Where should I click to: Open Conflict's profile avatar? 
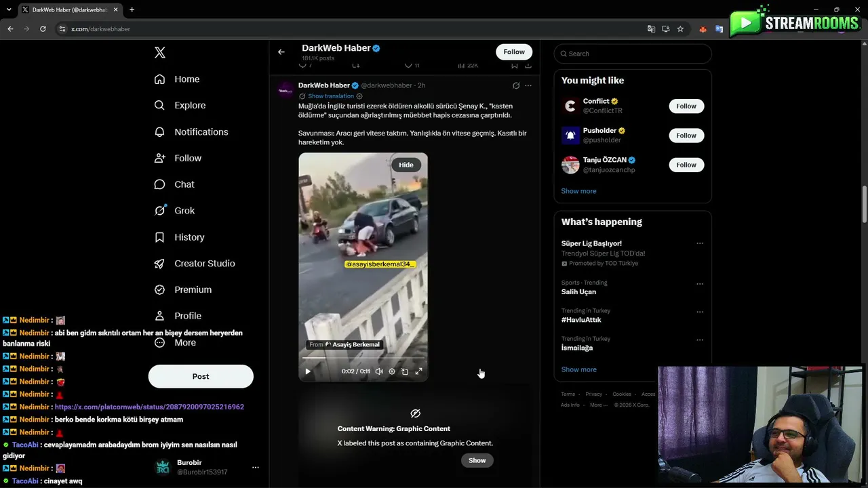point(570,106)
